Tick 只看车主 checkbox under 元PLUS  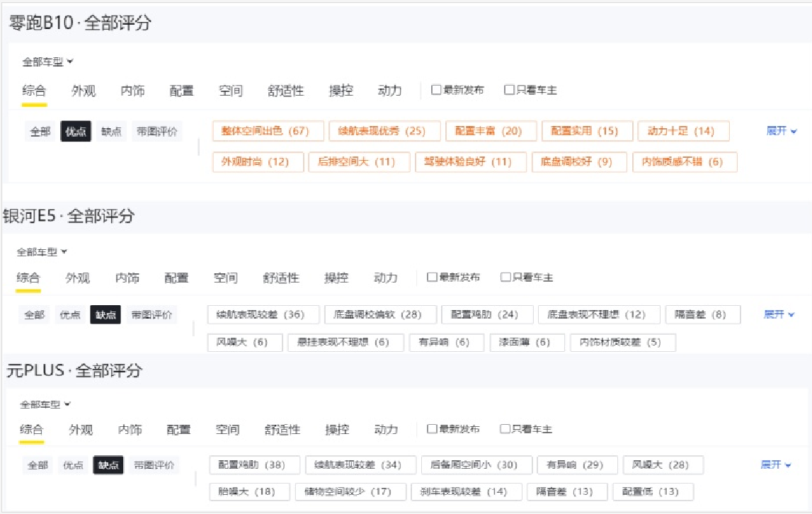tap(505, 429)
